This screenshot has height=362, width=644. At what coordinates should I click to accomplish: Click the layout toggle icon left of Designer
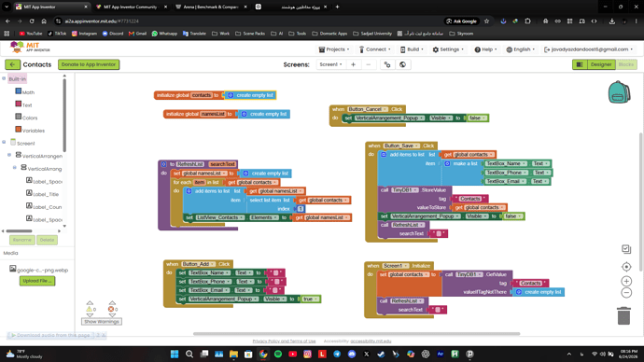[580, 64]
